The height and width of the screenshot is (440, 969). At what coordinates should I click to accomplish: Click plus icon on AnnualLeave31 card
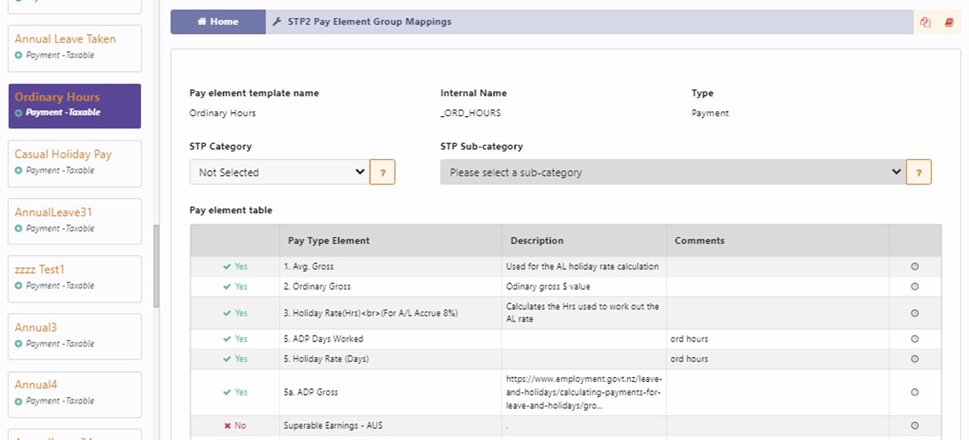click(x=19, y=228)
